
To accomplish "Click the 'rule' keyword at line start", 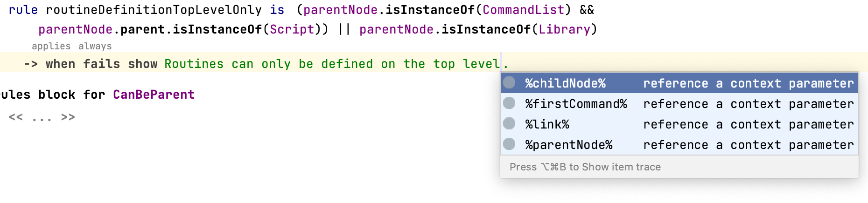I will [23, 10].
